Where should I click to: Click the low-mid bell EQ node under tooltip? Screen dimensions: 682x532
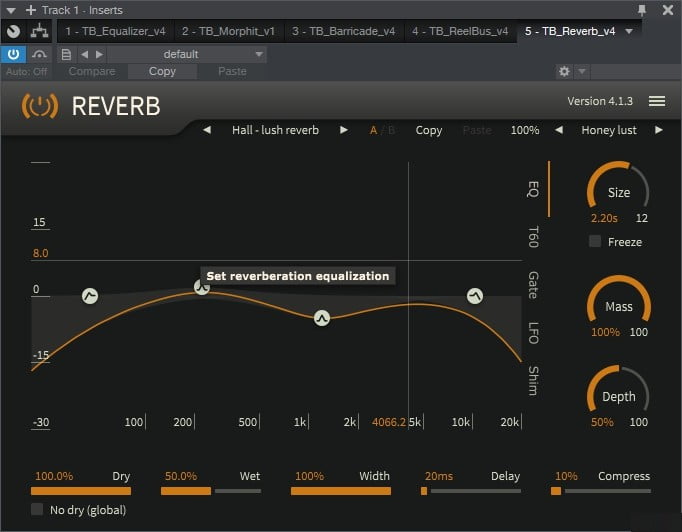point(202,288)
